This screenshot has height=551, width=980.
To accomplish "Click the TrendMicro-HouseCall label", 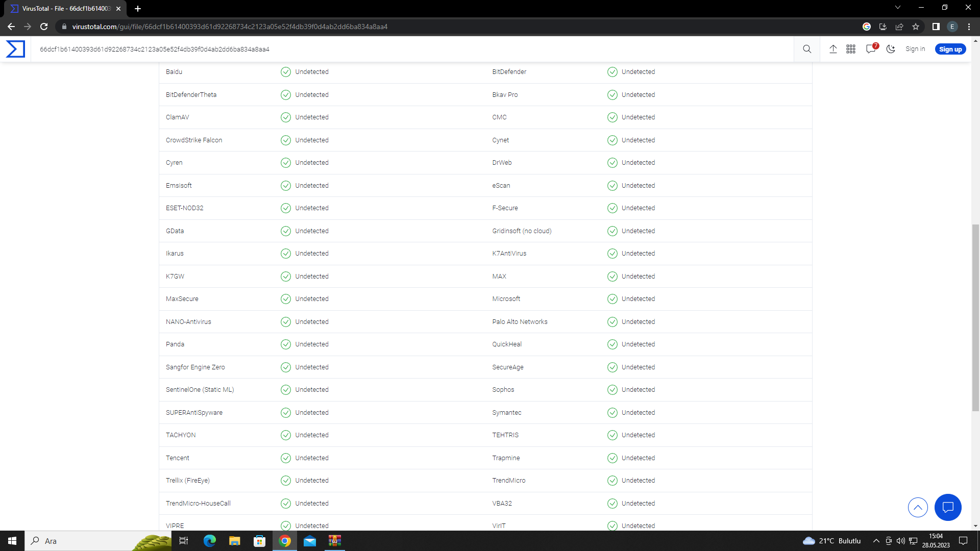I will (x=198, y=504).
